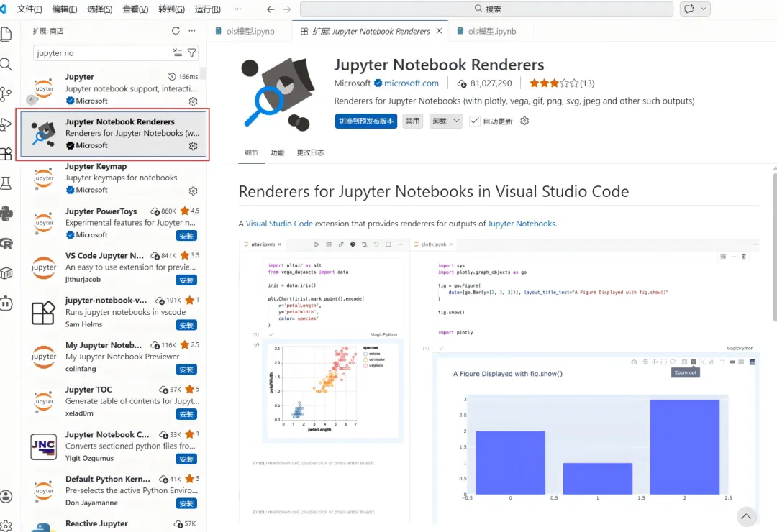Open more actions in extensions panel header
The width and height of the screenshot is (777, 532).
pyautogui.click(x=192, y=31)
